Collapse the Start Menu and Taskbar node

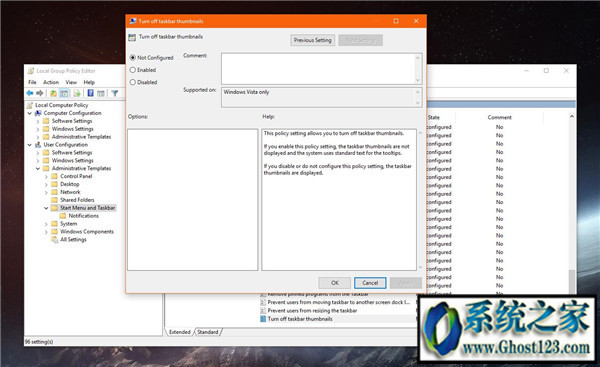point(46,208)
